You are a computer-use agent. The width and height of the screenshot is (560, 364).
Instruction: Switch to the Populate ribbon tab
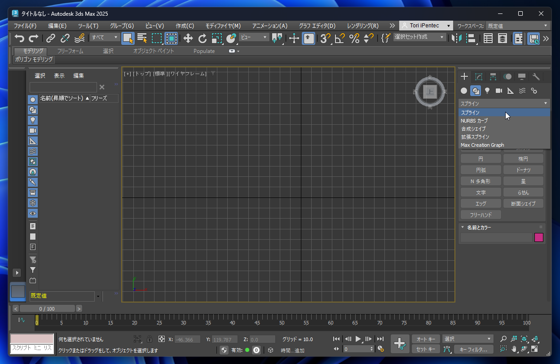point(204,51)
